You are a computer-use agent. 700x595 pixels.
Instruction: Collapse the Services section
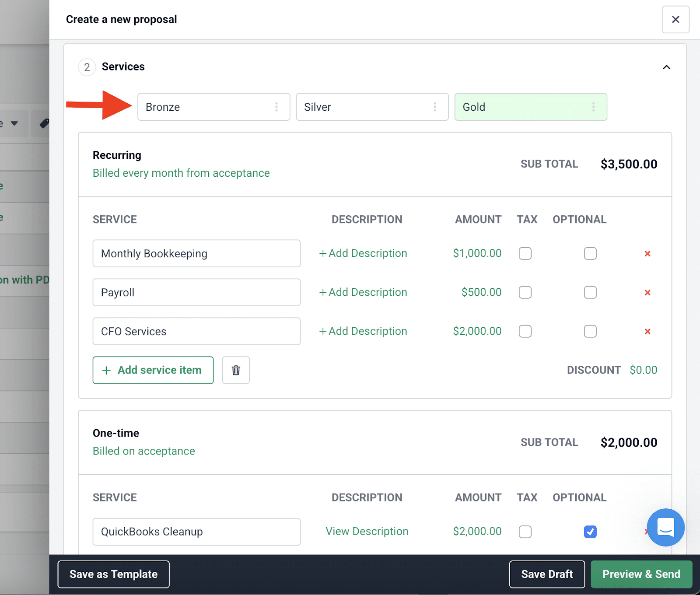[x=666, y=67]
